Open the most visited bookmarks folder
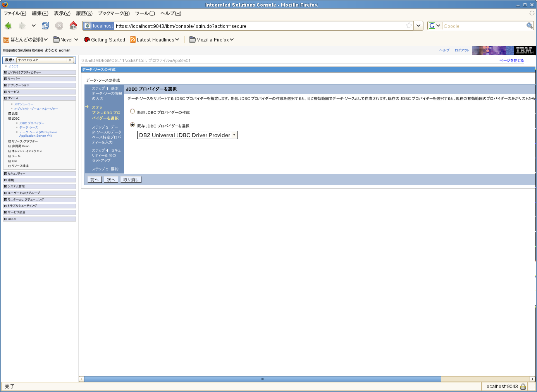This screenshot has height=392, width=537. [x=26, y=40]
